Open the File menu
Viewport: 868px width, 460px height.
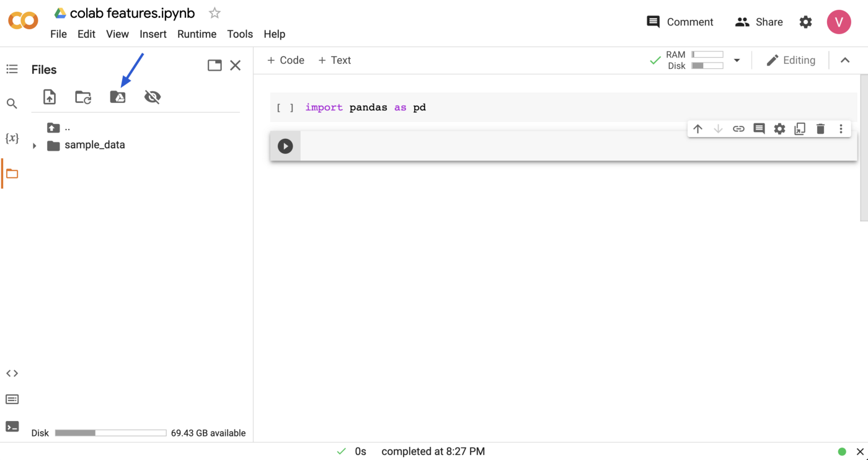58,34
